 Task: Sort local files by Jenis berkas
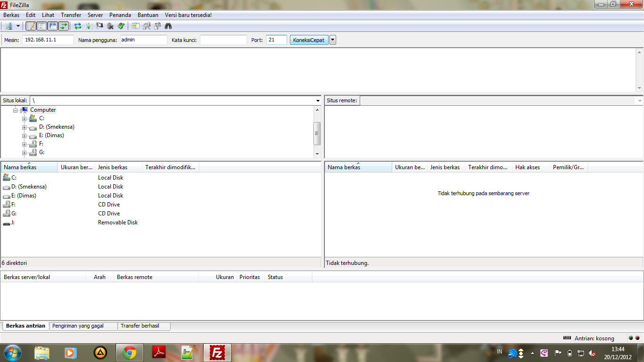[x=118, y=167]
